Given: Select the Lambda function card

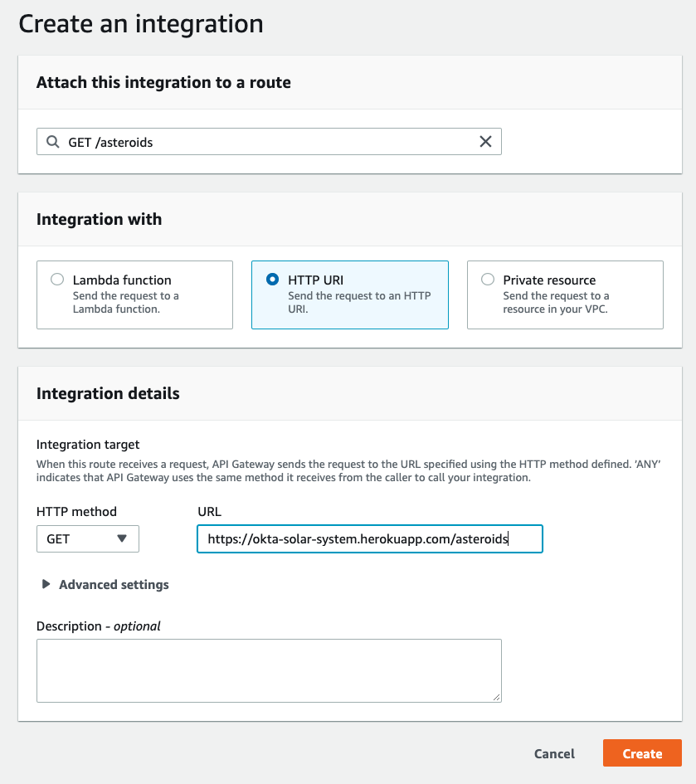Looking at the screenshot, I should 134,295.
